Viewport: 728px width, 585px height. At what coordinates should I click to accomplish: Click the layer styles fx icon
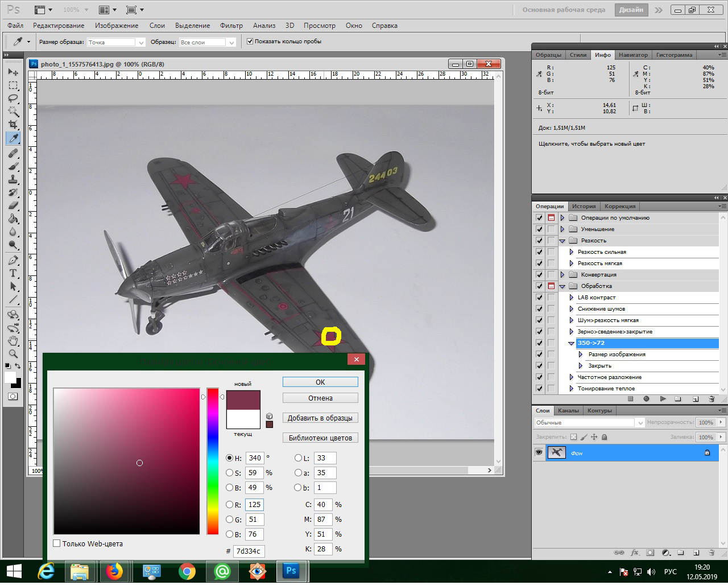pyautogui.click(x=635, y=553)
